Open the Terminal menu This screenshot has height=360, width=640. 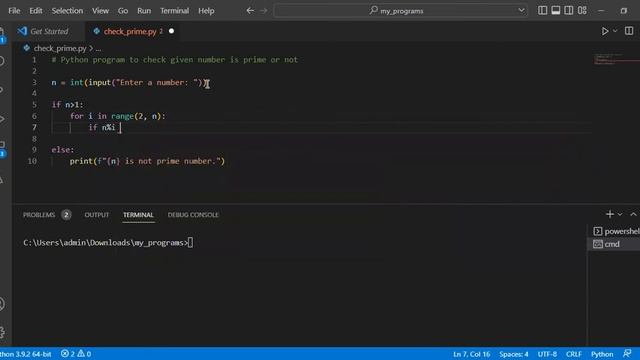coord(174,11)
